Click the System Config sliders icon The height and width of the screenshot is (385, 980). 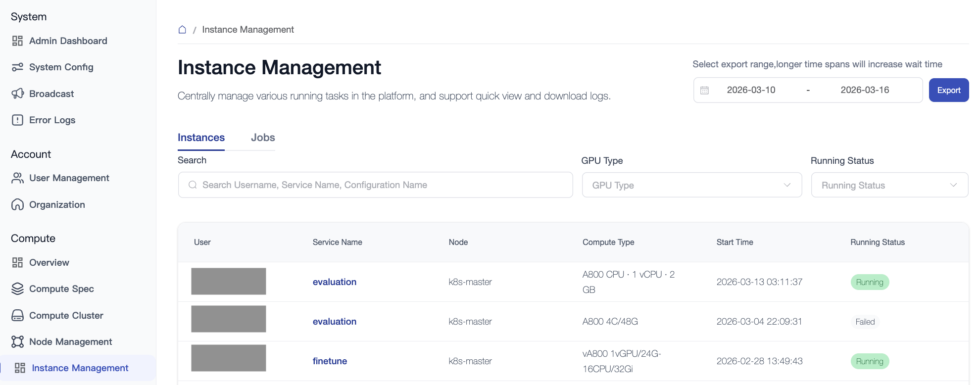(17, 67)
